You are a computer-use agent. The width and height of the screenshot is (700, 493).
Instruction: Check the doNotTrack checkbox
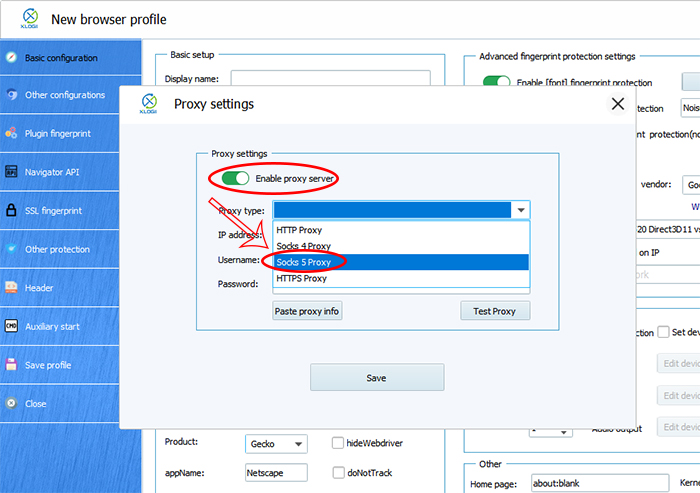(338, 472)
